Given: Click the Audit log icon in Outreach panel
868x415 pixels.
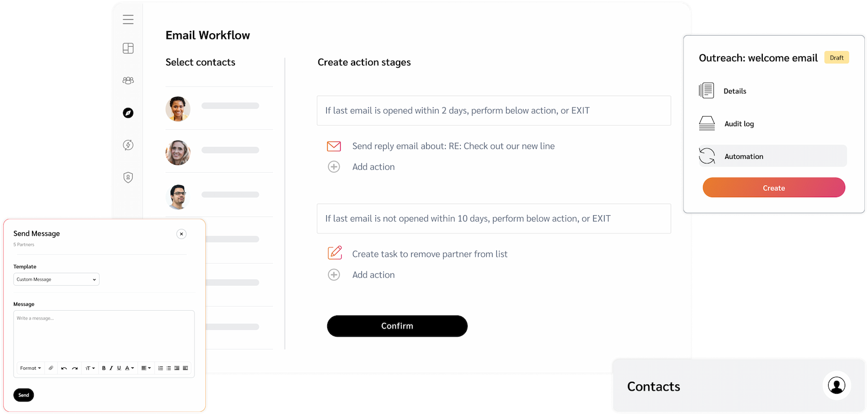Looking at the screenshot, I should click(x=707, y=123).
